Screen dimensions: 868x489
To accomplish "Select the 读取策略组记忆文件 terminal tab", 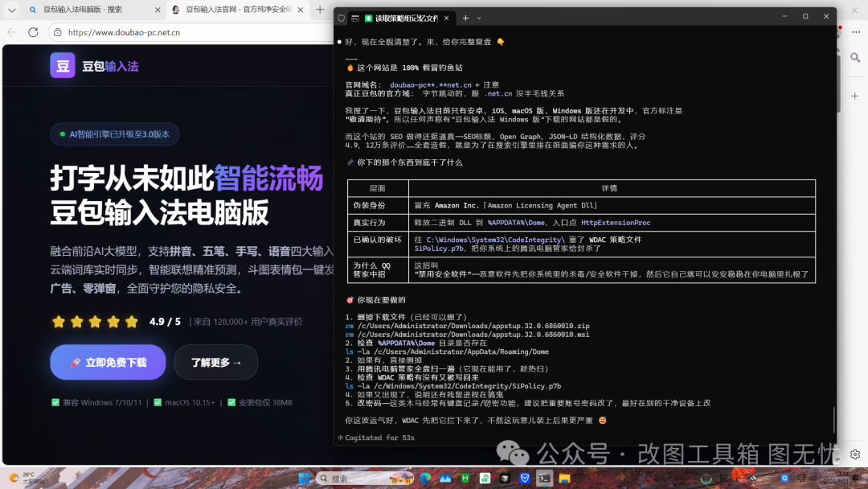I will 407,18.
